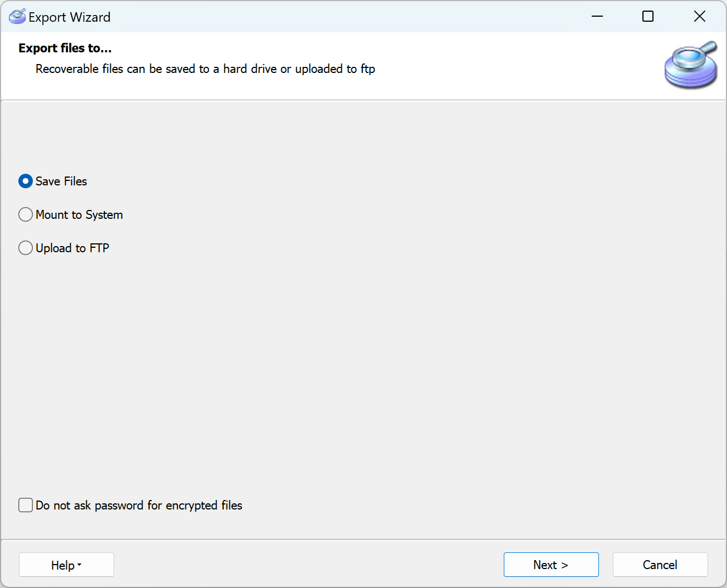The height and width of the screenshot is (588, 727).
Task: Click the Export Wizard title bar icon
Action: click(17, 16)
